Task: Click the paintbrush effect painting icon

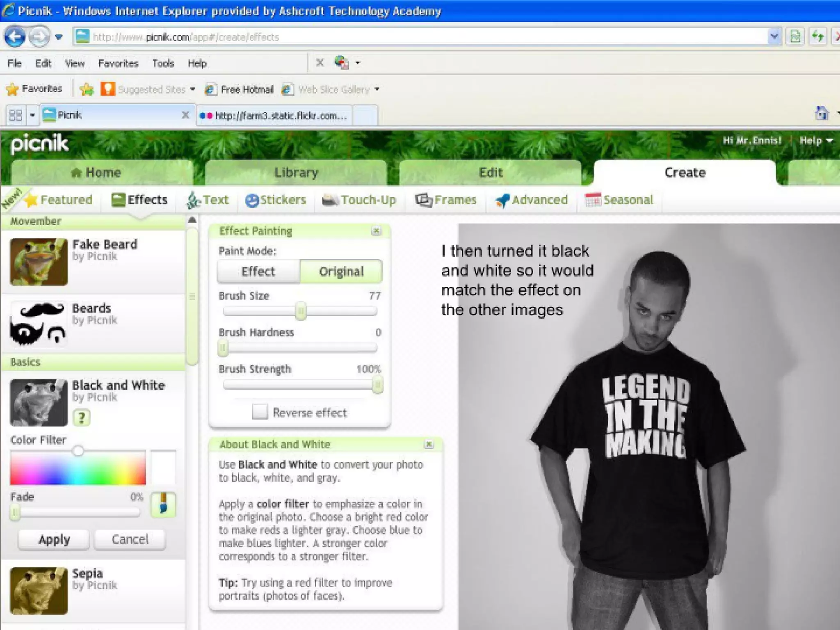Action: (163, 504)
